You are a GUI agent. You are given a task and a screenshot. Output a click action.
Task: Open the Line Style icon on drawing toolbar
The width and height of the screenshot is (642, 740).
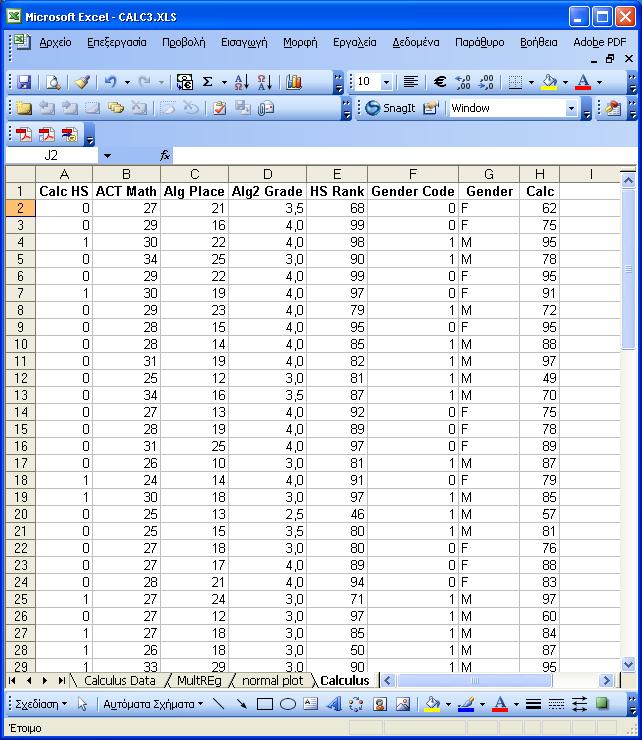533,704
